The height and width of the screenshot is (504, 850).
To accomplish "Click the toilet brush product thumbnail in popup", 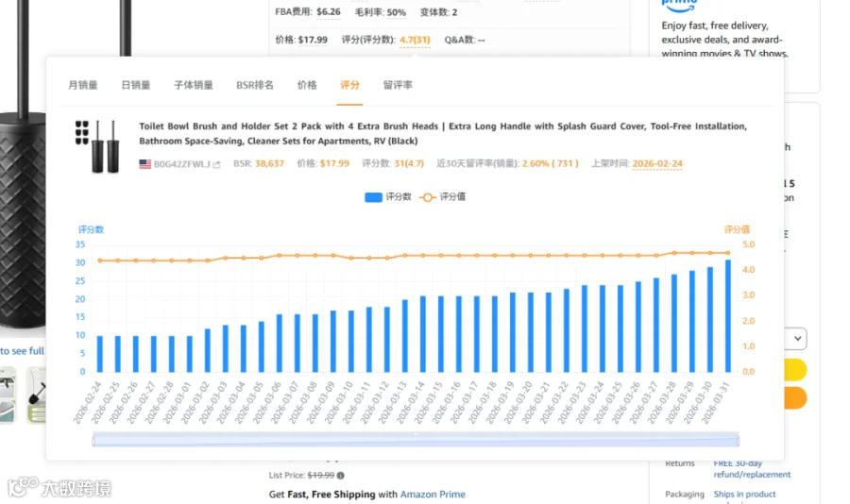I will [x=97, y=146].
